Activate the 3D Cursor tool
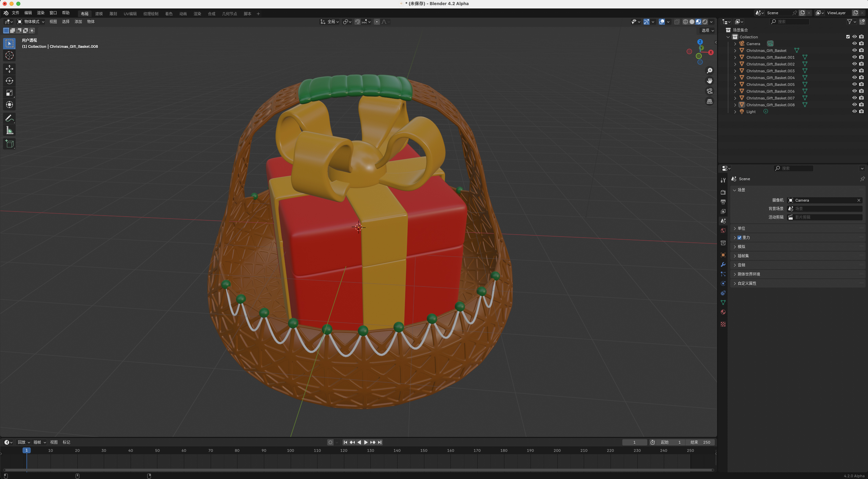Image resolution: width=868 pixels, height=479 pixels. tap(9, 55)
